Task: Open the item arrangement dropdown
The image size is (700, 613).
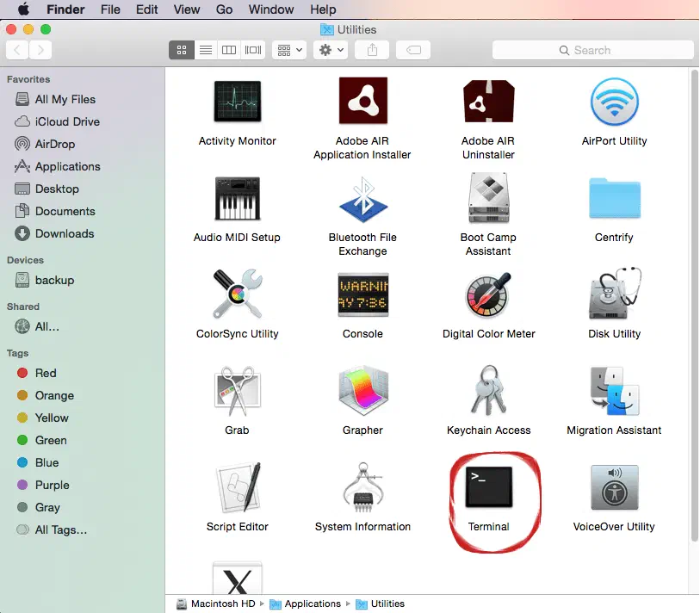Action: coord(289,50)
